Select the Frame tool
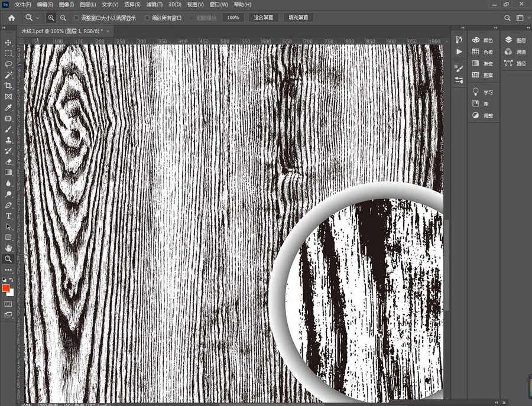Image resolution: width=532 pixels, height=406 pixels. pos(8,97)
